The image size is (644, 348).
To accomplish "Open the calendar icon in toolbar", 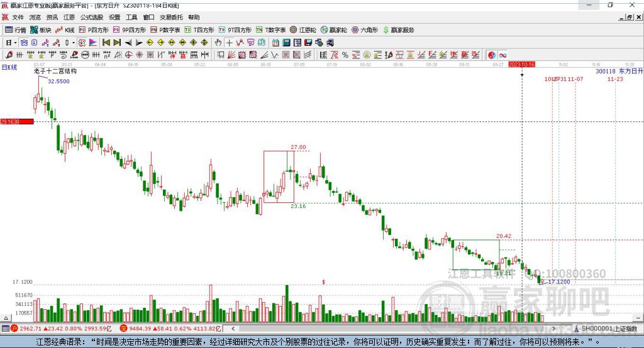I will click(275, 43).
